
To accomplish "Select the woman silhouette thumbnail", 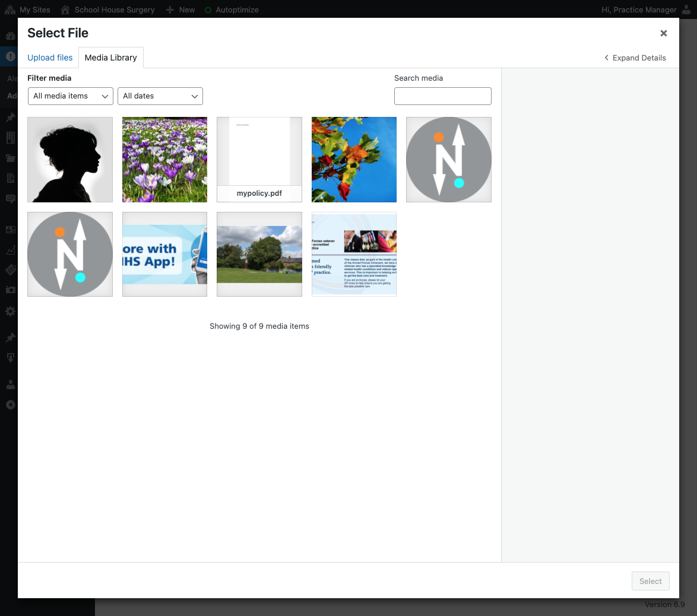I will click(70, 160).
